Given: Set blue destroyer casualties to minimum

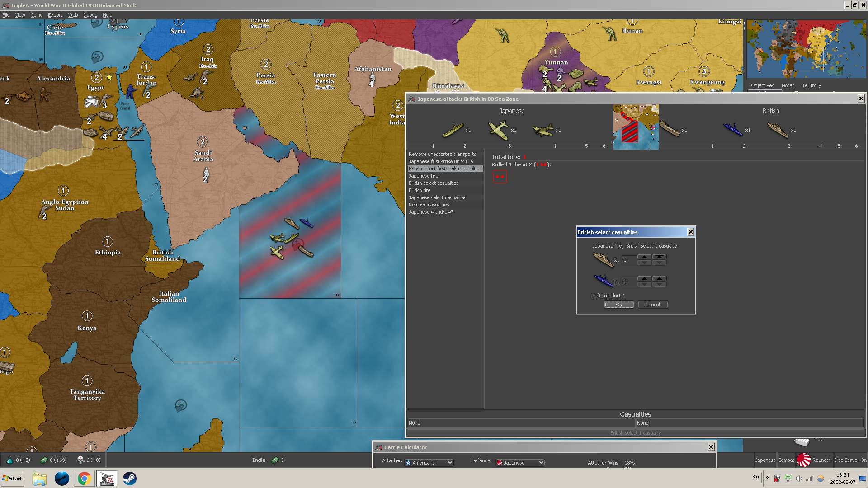Looking at the screenshot, I should point(659,284).
